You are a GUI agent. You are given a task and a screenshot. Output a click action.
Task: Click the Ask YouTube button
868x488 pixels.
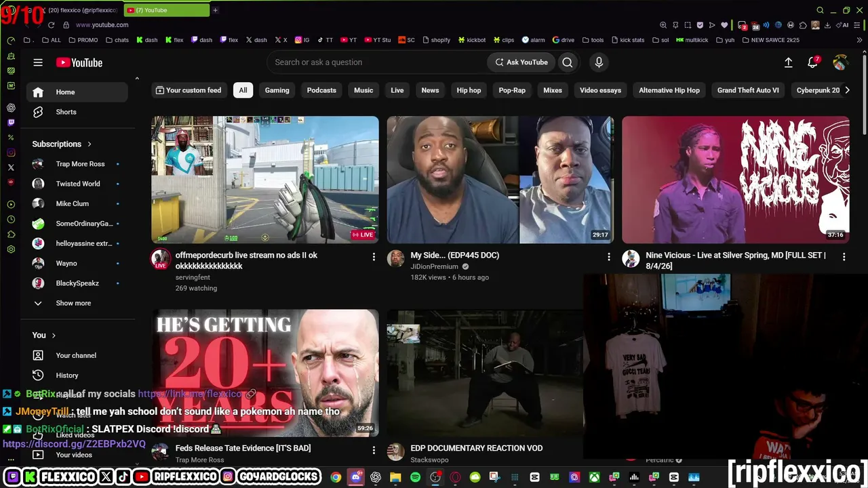coord(521,62)
